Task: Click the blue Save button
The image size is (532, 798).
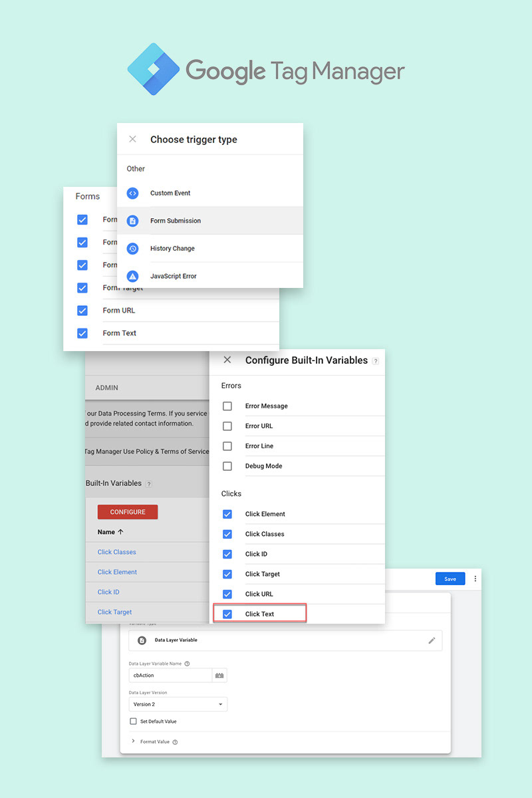Action: coord(450,579)
